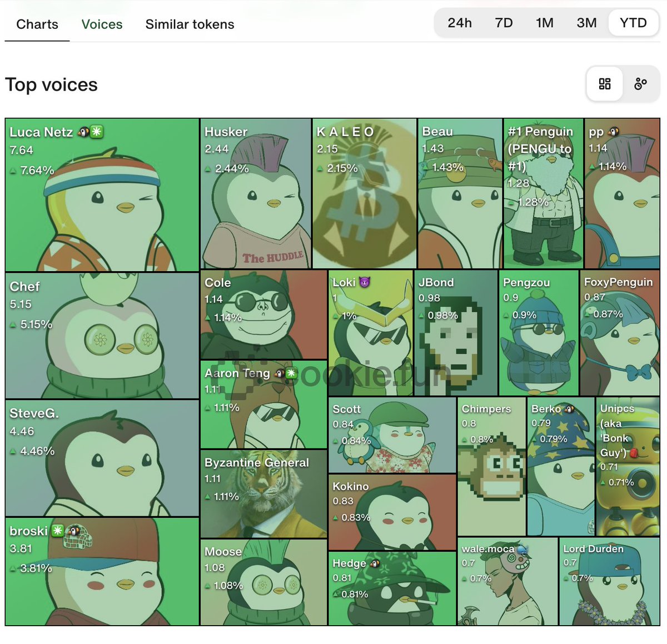Open Byzantine General voice tile

pyautogui.click(x=263, y=494)
